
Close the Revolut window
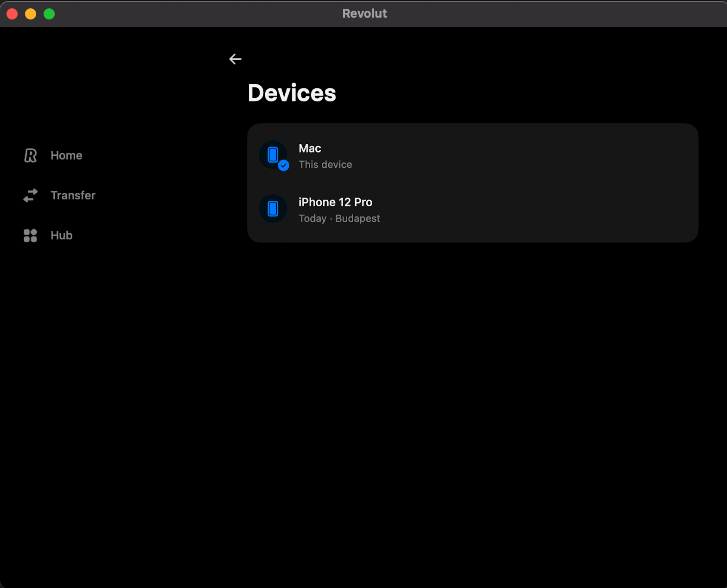[x=12, y=14]
